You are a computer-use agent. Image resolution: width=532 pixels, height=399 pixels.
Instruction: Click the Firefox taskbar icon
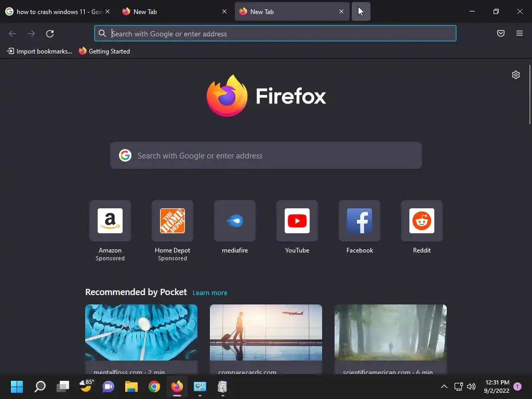point(177,387)
